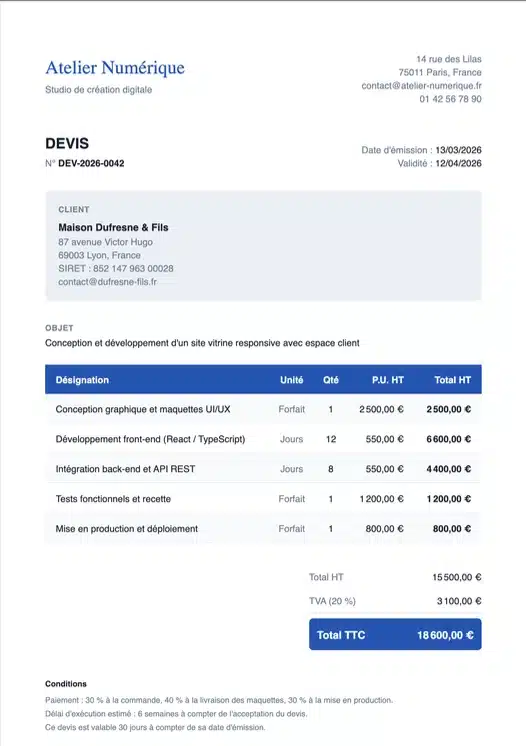Click the Total HT amount 15 500,00 €

point(457,577)
